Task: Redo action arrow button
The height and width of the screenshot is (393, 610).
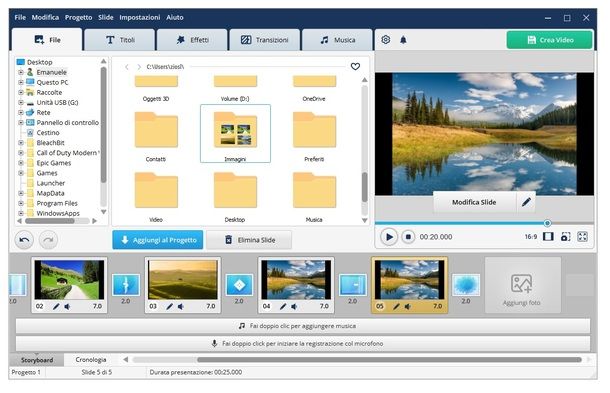Action: pyautogui.click(x=48, y=240)
